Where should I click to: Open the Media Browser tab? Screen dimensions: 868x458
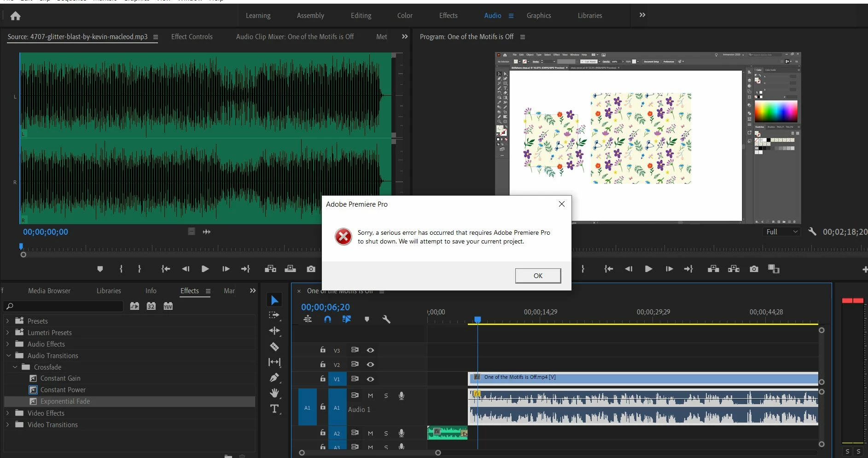click(x=49, y=291)
